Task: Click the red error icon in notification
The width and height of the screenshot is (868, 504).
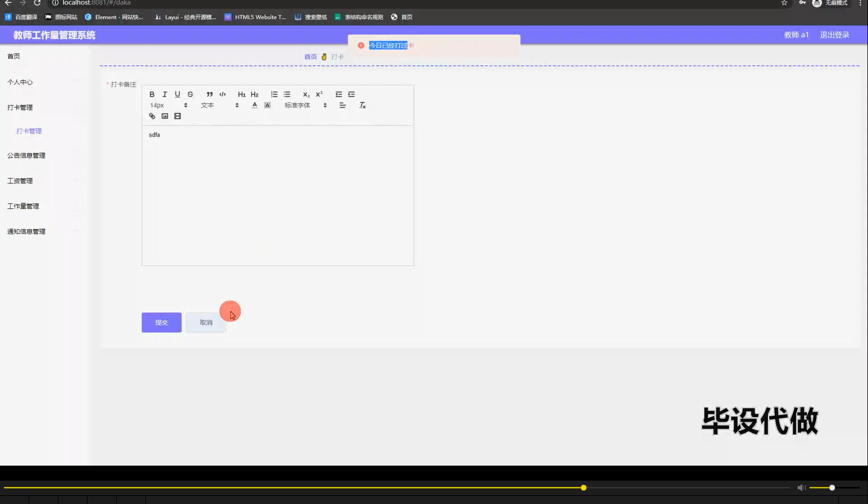Action: click(x=361, y=45)
